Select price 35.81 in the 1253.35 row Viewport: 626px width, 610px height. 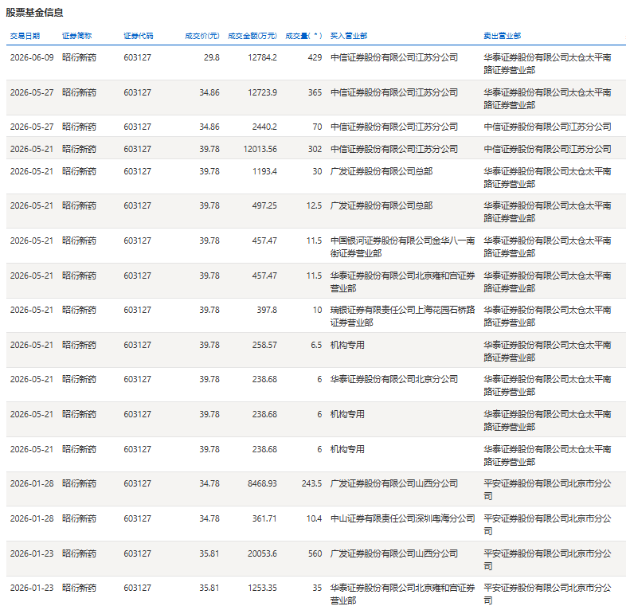209,588
